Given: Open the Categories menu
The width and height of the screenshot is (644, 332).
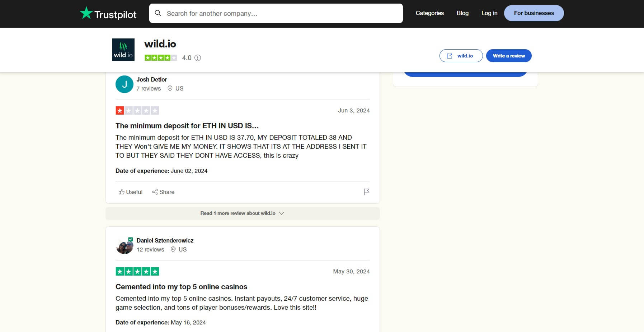Looking at the screenshot, I should pyautogui.click(x=429, y=13).
